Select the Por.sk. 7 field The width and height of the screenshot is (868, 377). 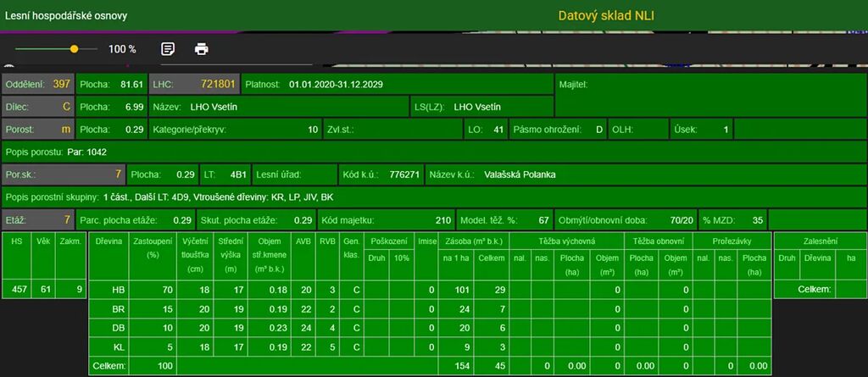click(64, 175)
